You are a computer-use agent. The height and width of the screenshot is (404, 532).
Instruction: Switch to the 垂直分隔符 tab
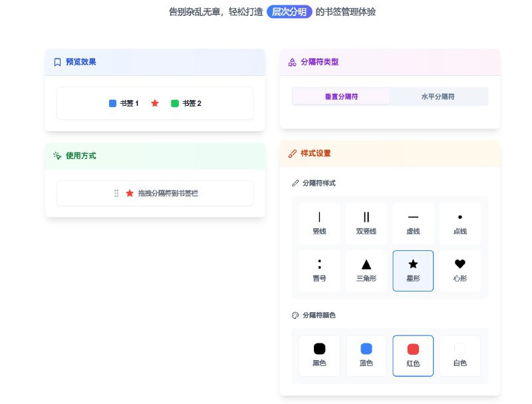click(342, 96)
